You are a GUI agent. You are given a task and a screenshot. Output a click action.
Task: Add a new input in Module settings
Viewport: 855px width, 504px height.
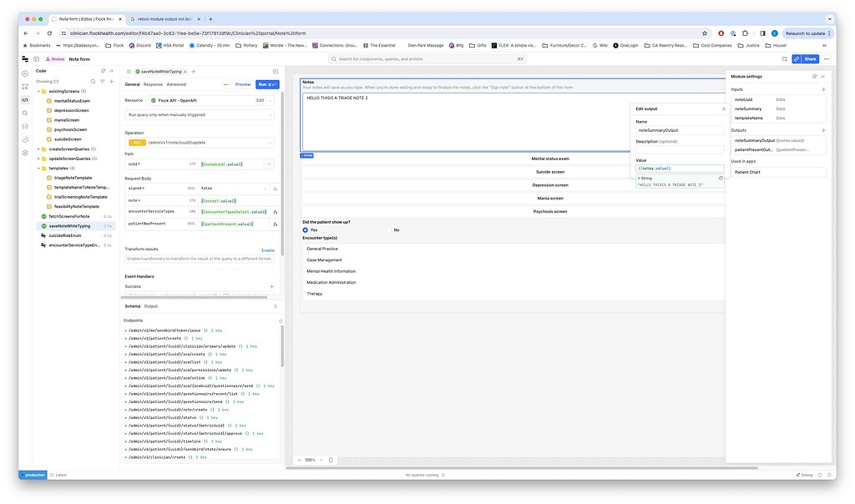(x=823, y=89)
